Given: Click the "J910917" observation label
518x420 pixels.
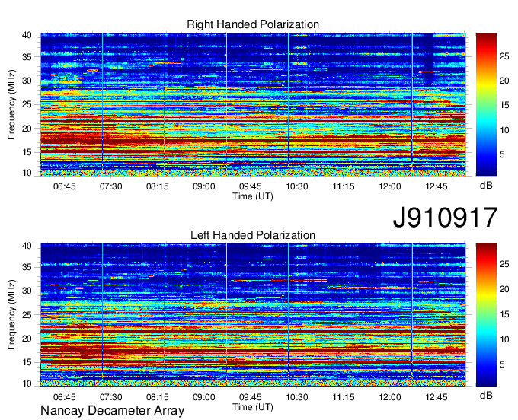Looking at the screenshot, I should [x=445, y=218].
